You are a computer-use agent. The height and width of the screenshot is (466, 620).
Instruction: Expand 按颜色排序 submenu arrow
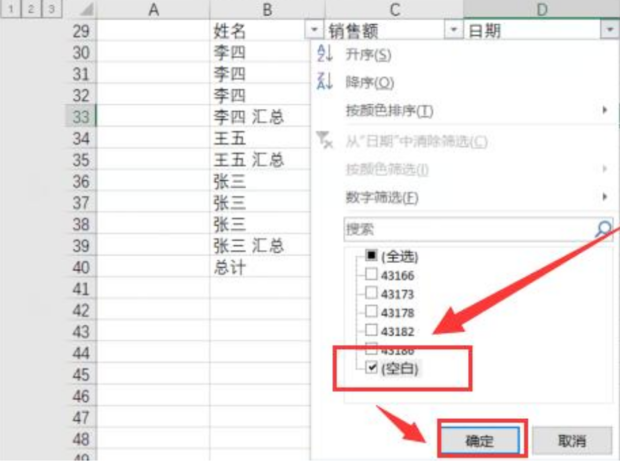pyautogui.click(x=604, y=110)
